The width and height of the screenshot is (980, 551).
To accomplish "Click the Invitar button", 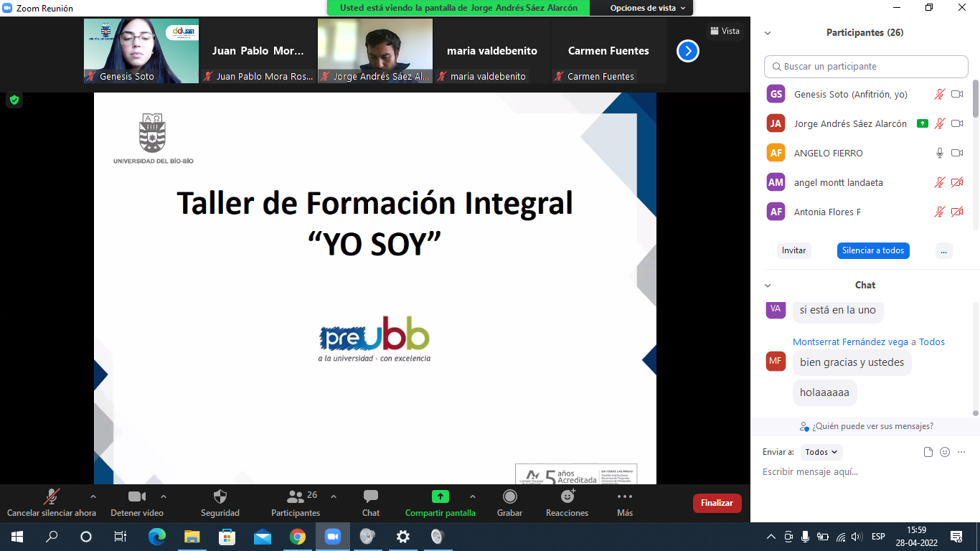I will (x=793, y=250).
